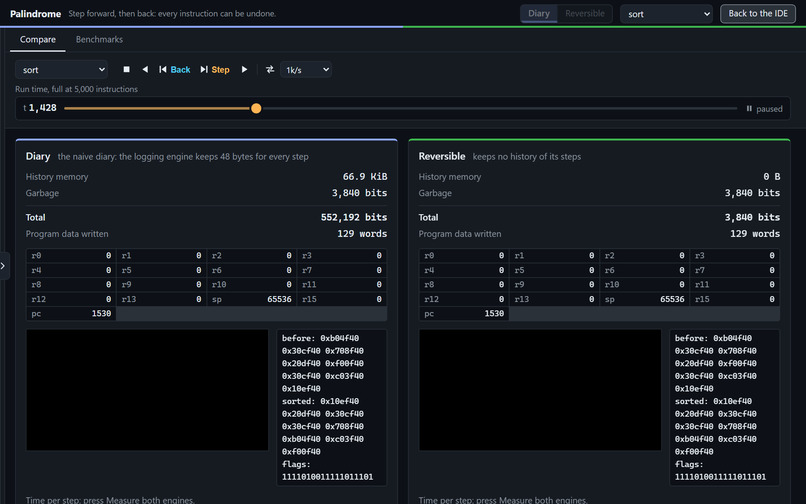
Task: Click the Reversible sp register cell
Action: pyautogui.click(x=644, y=299)
